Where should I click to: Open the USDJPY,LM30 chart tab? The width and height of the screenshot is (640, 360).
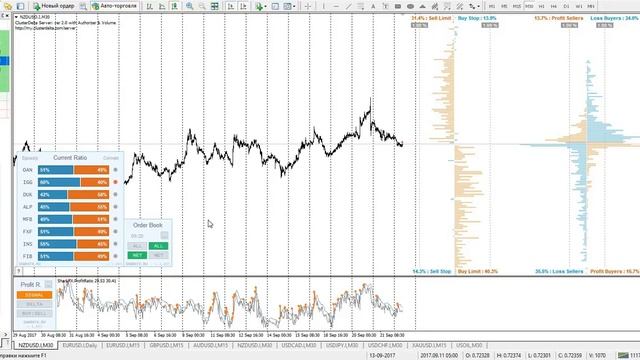342,345
